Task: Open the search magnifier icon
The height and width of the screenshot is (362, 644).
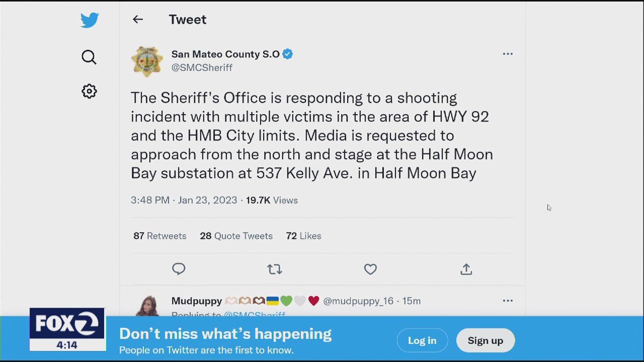Action: tap(89, 57)
